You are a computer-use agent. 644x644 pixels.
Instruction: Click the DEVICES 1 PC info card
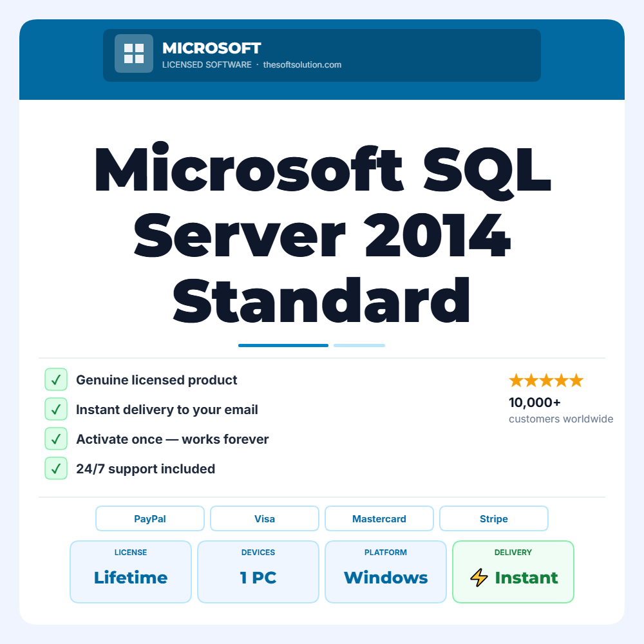[258, 572]
